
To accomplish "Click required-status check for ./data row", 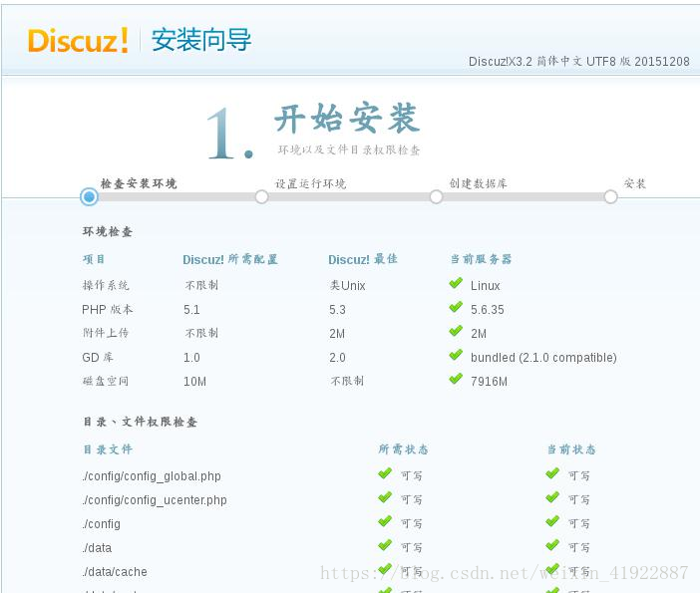I will pyautogui.click(x=385, y=546).
